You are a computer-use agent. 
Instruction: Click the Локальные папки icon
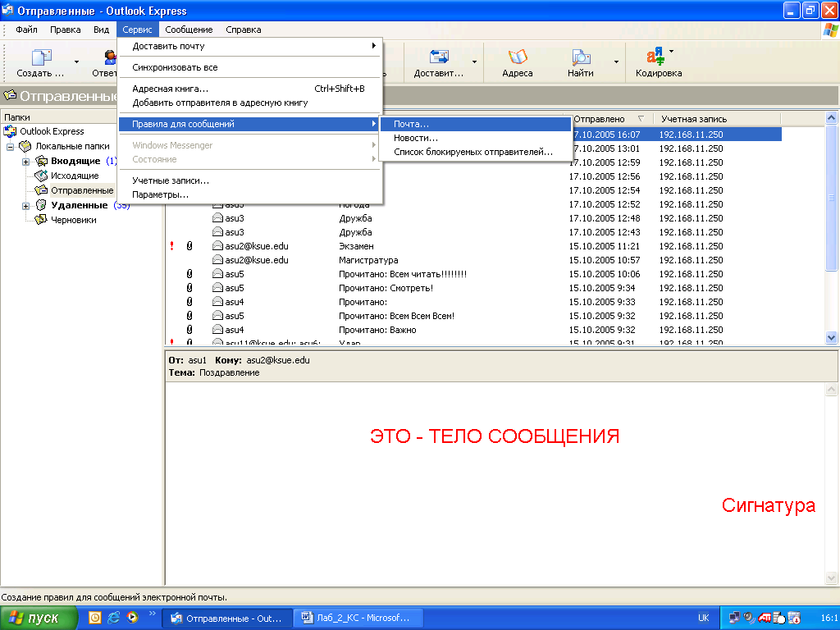[25, 146]
